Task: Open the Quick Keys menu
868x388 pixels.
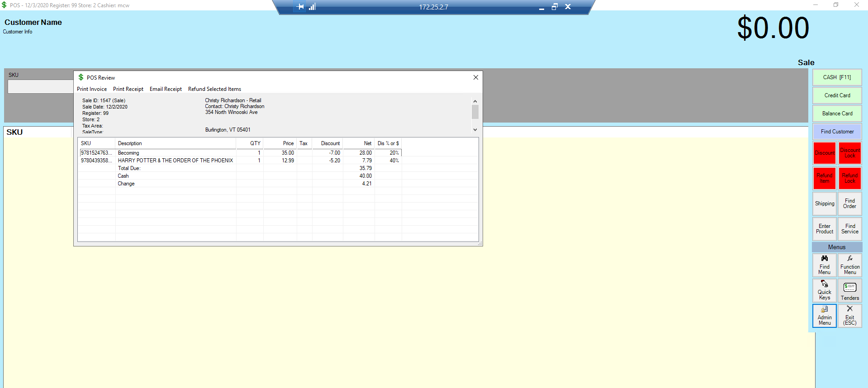Action: point(824,290)
